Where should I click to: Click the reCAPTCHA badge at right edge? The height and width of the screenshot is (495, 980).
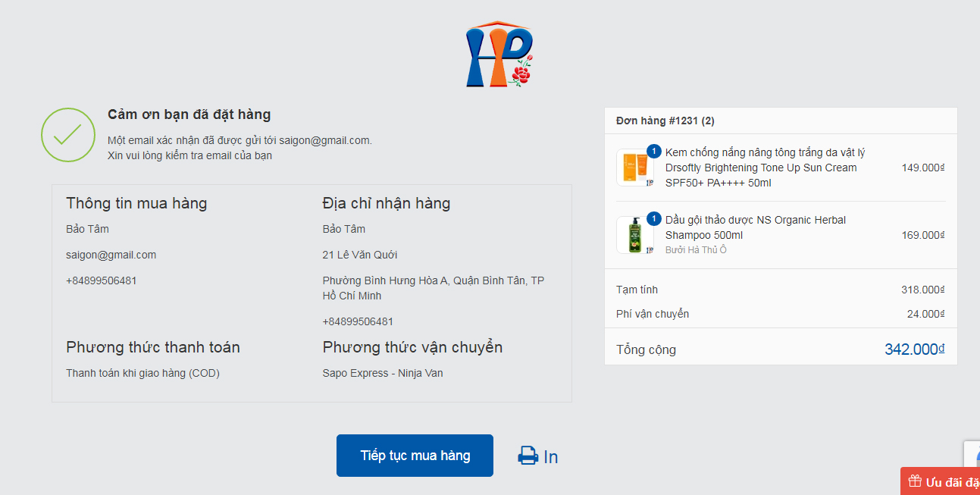coord(972,455)
